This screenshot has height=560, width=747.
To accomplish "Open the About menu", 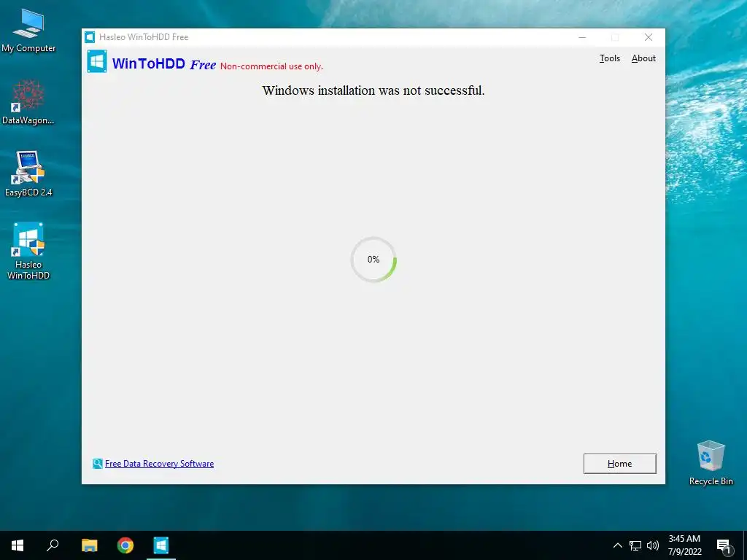I will tap(643, 58).
